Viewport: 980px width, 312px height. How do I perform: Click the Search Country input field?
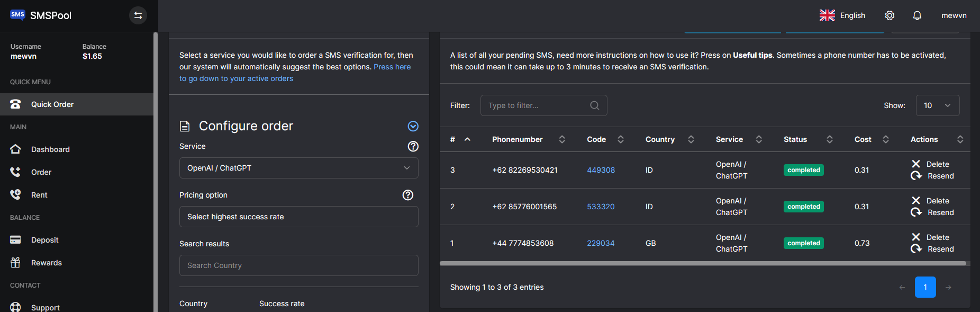[x=299, y=265]
